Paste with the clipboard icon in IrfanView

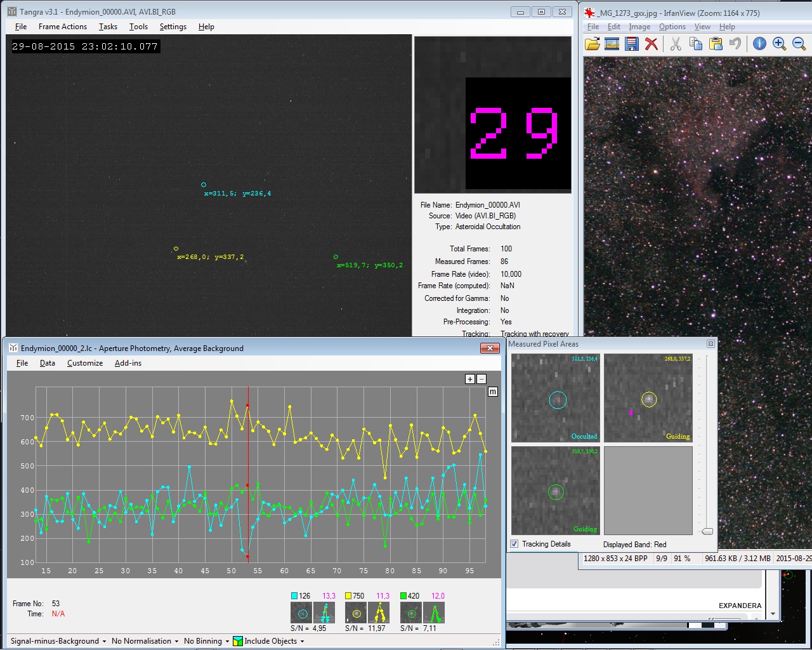pos(716,44)
